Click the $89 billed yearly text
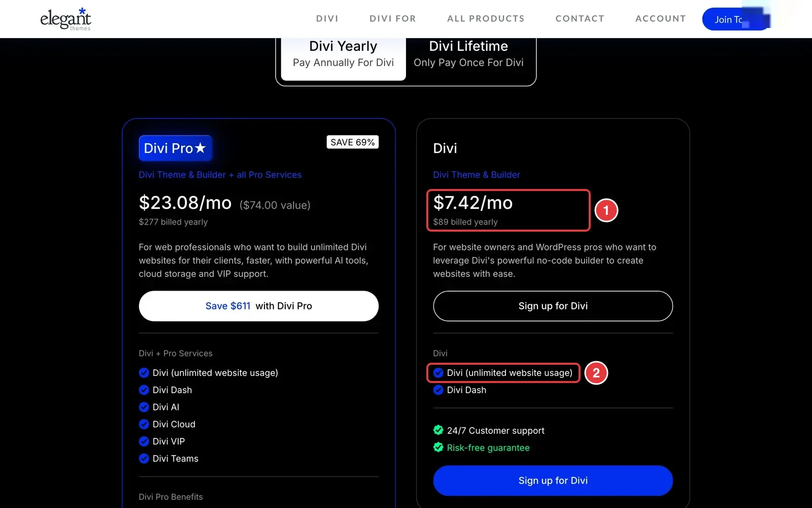The image size is (812, 508). pyautogui.click(x=465, y=222)
